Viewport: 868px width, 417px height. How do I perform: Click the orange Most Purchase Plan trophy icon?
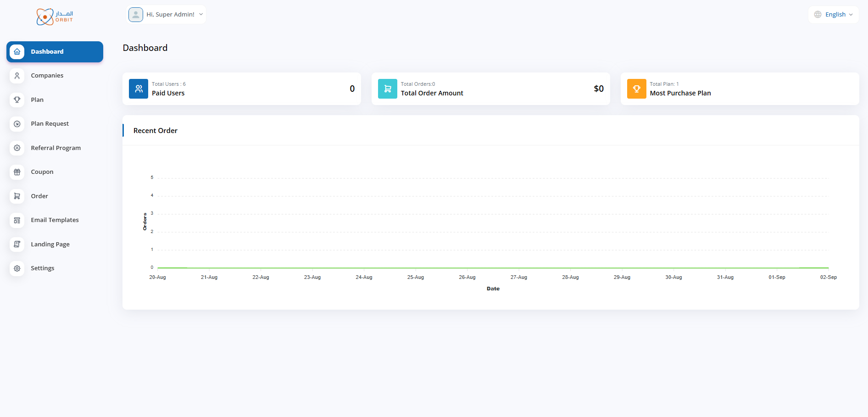[636, 89]
